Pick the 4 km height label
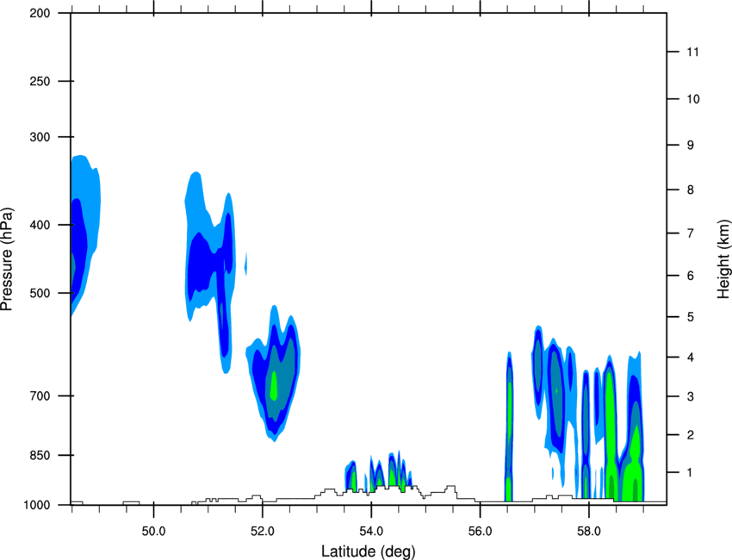 click(691, 358)
